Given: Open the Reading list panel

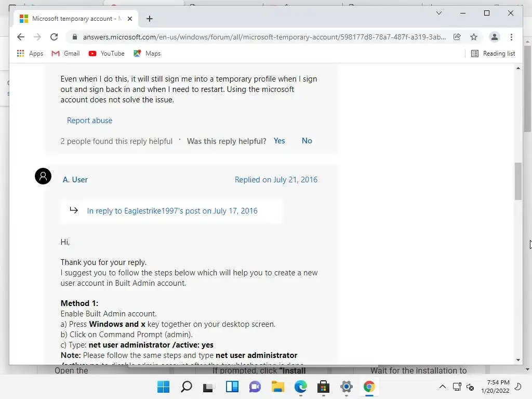Looking at the screenshot, I should 493,54.
